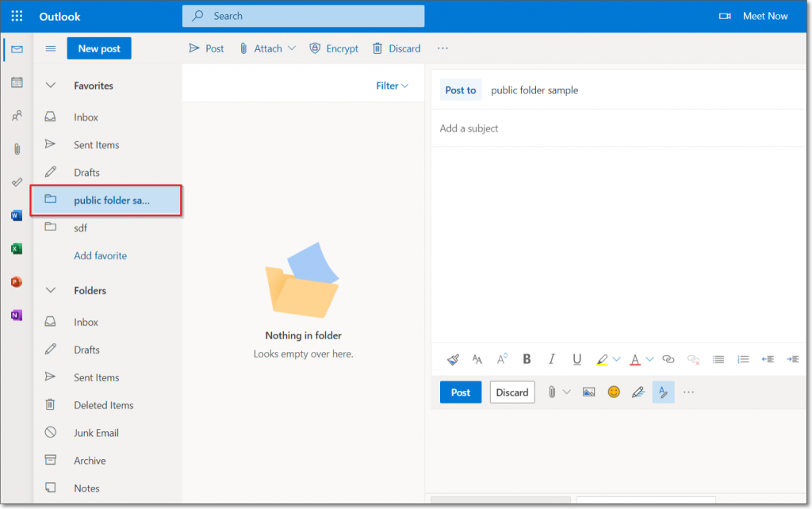Open the Filter dropdown
Viewport: 812px width, 509px height.
click(392, 86)
